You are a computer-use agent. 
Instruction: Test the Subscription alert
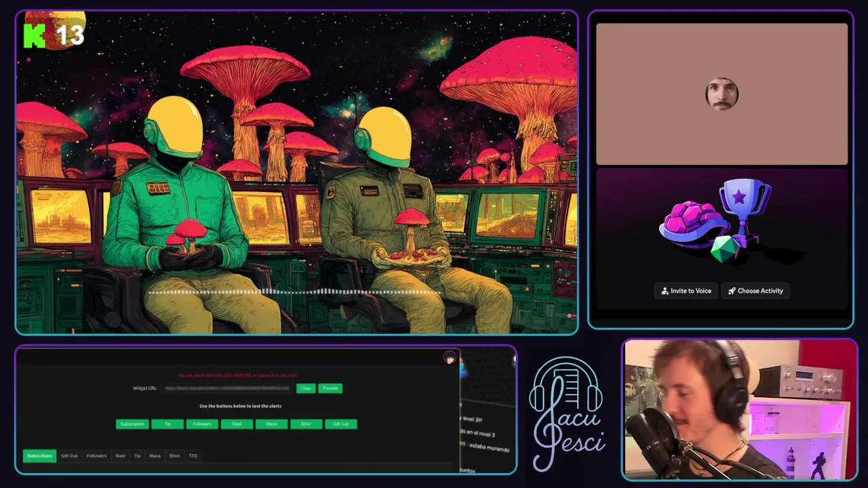pyautogui.click(x=132, y=424)
